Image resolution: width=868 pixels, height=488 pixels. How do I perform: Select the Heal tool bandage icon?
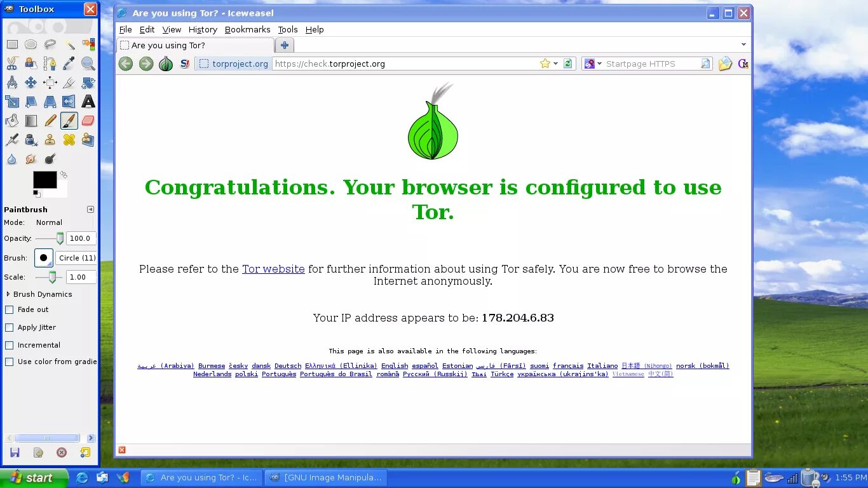(x=69, y=140)
